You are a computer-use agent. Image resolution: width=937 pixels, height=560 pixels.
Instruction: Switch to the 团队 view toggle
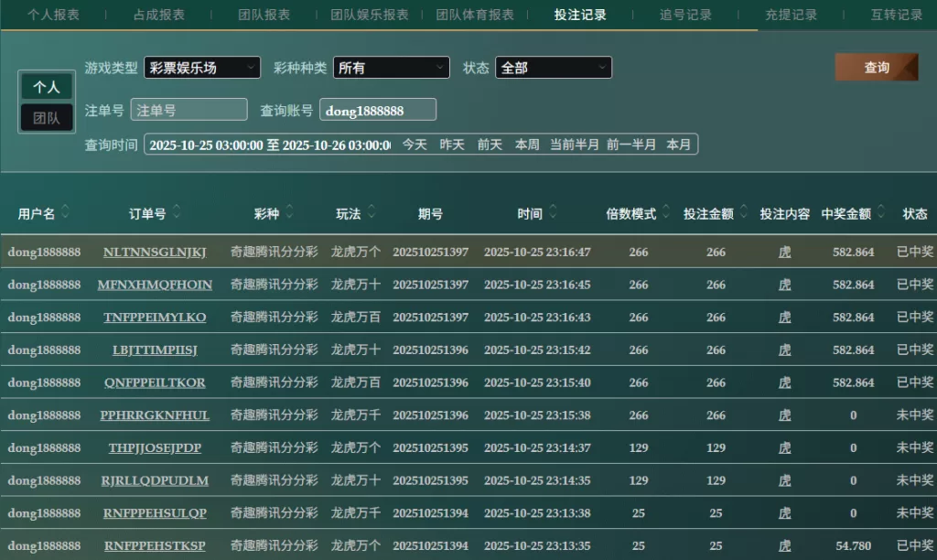pyautogui.click(x=47, y=118)
